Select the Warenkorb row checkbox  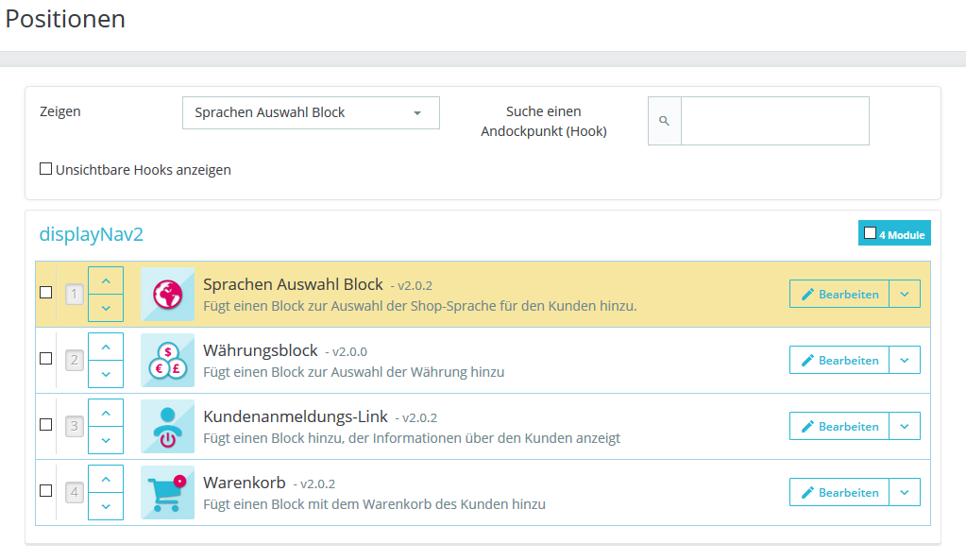[45, 490]
